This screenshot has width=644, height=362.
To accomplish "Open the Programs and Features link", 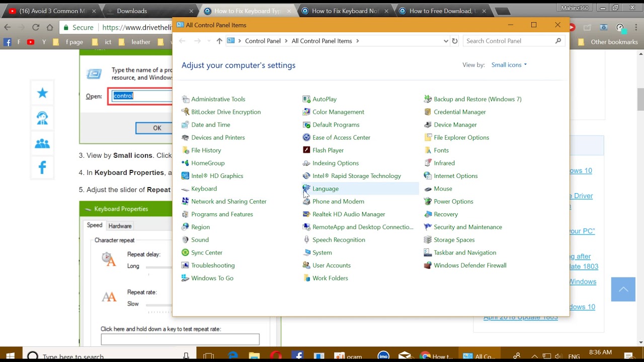I will coord(222,214).
